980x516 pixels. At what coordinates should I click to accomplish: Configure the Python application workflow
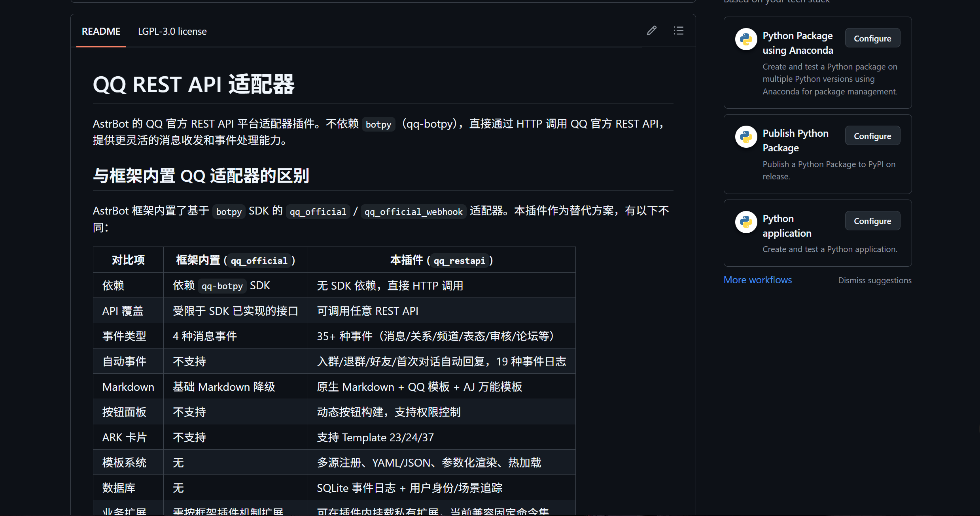click(x=872, y=221)
